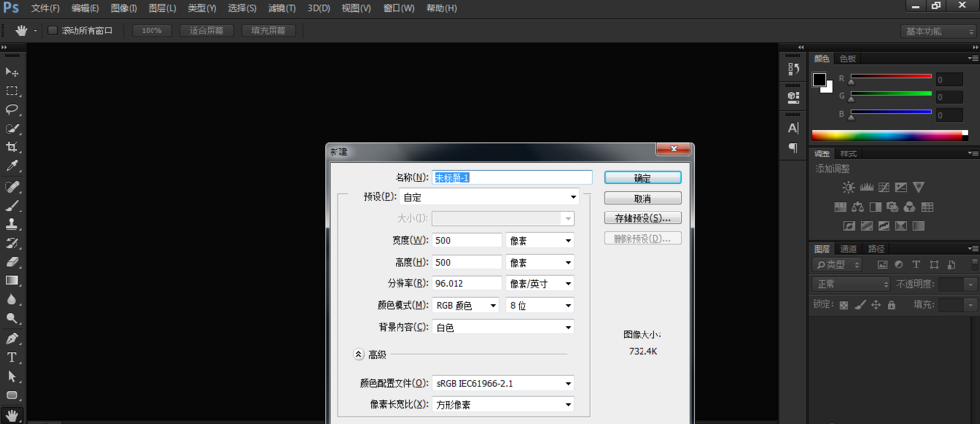Viewport: 980px width, 424px height.
Task: Select the Eyedropper tool
Action: click(12, 166)
